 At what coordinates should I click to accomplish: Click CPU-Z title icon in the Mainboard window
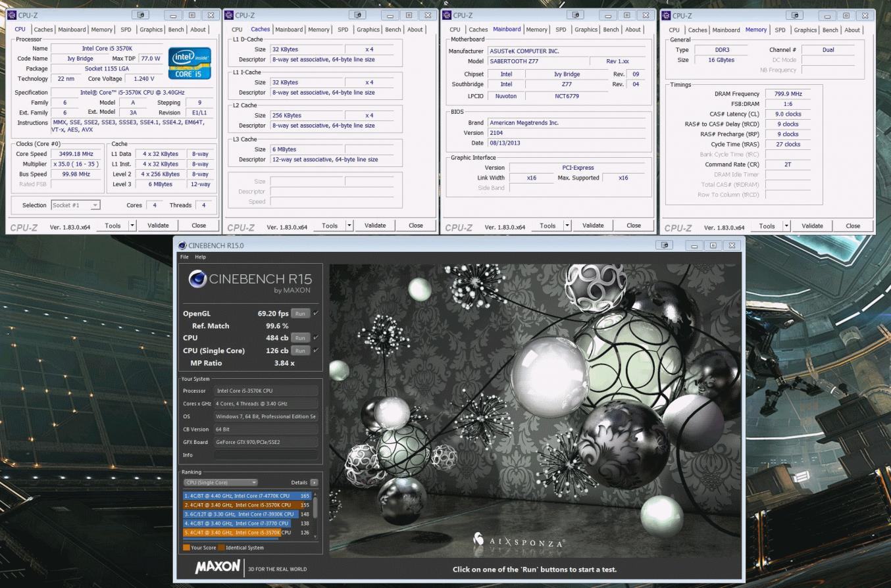(x=447, y=14)
